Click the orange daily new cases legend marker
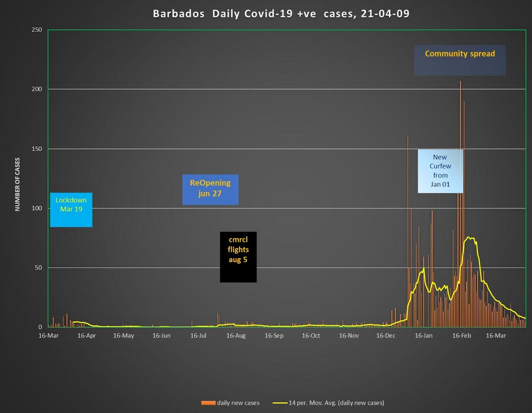Viewport: 532px width, 413px height. point(209,402)
